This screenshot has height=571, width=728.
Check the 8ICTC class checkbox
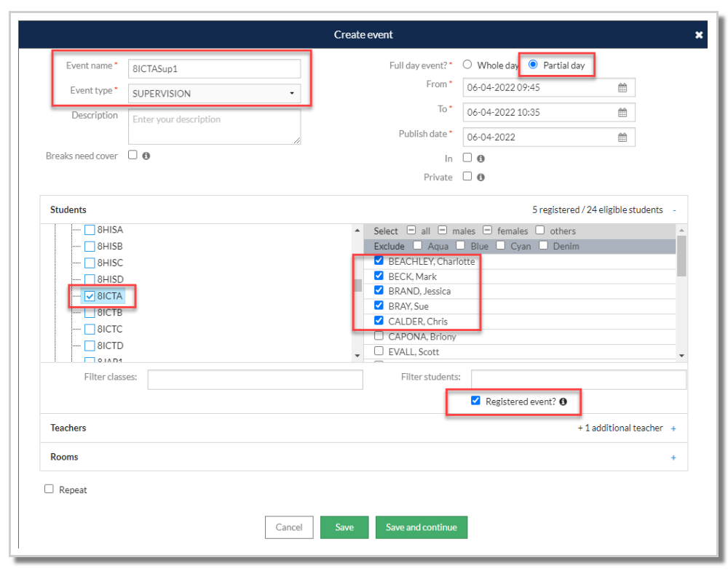coord(90,330)
